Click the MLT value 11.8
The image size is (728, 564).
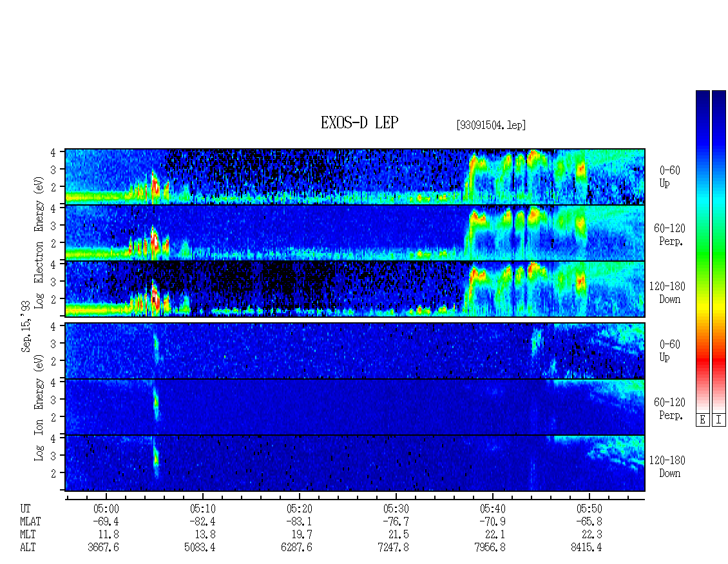pos(108,535)
